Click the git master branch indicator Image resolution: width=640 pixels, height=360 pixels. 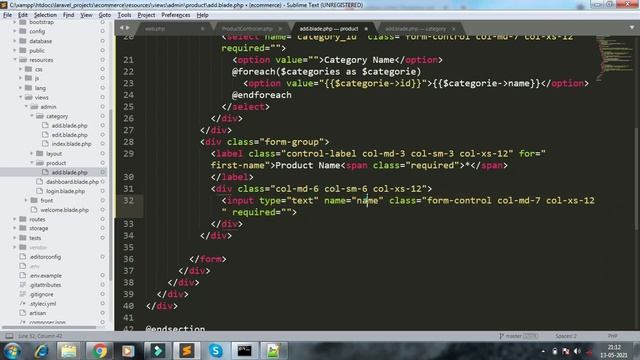point(517,336)
